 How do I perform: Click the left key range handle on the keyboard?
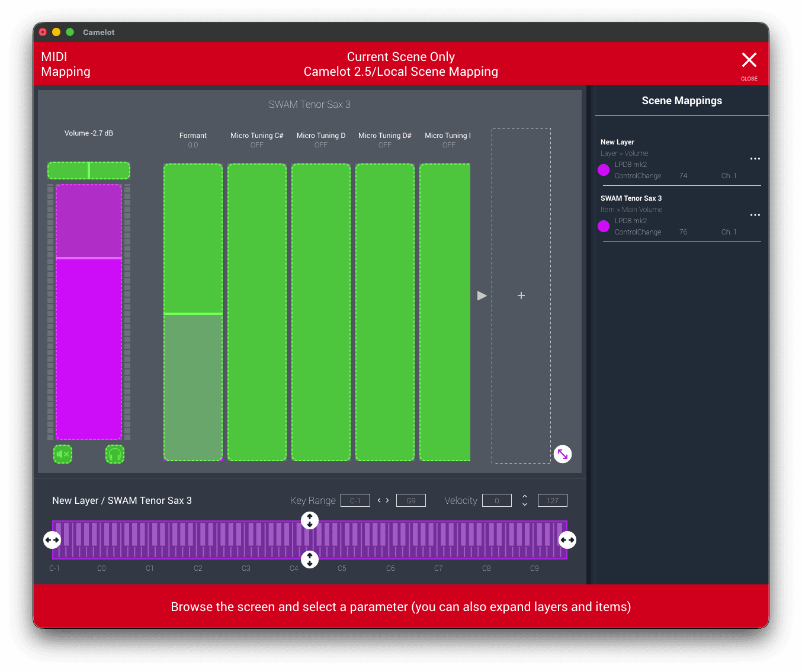pyautogui.click(x=52, y=540)
